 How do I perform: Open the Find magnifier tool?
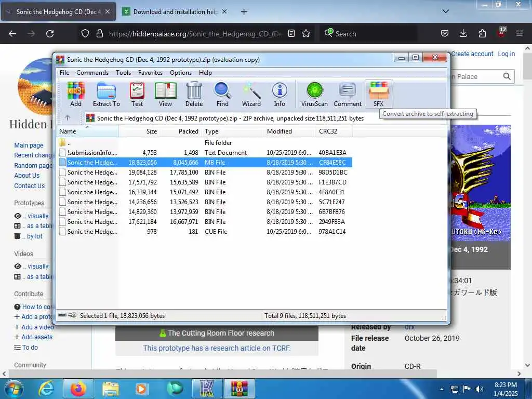[x=222, y=95]
